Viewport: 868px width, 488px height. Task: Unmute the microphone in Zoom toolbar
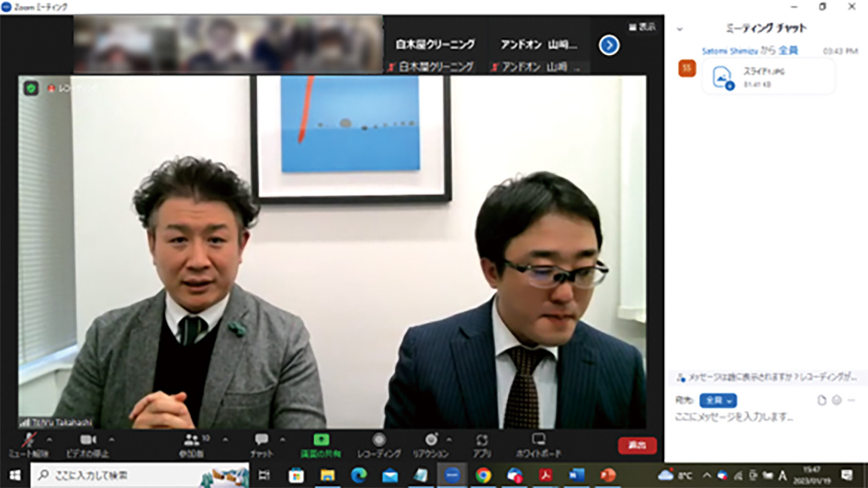pos(29,444)
